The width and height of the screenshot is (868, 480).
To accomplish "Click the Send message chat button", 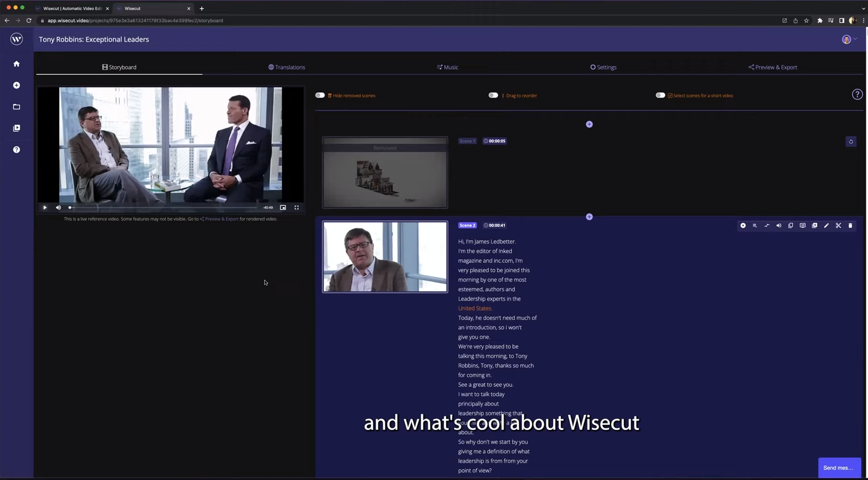I will point(838,468).
